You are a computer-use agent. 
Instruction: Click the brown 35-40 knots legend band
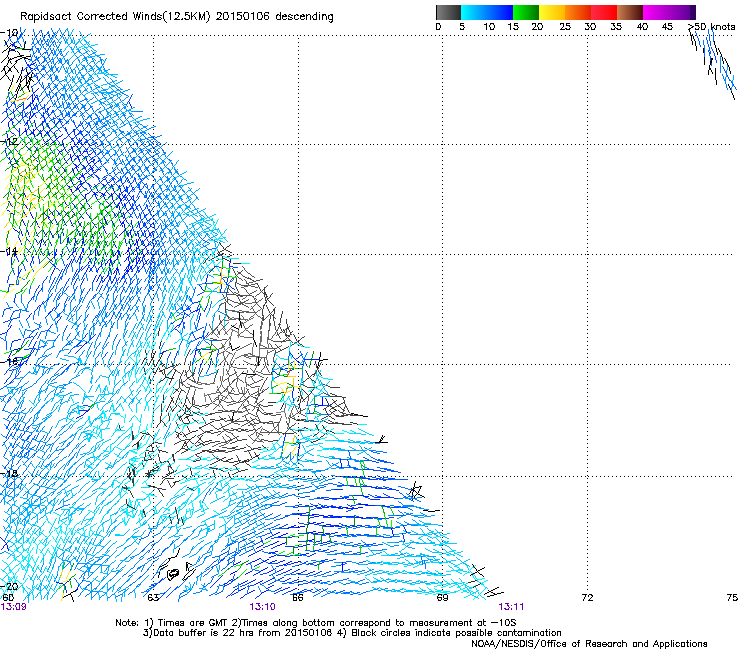[x=630, y=12]
